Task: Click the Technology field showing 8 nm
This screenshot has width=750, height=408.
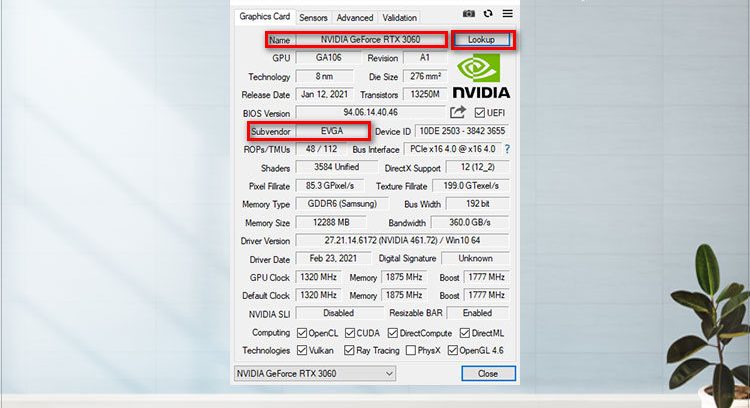Action: [x=324, y=76]
